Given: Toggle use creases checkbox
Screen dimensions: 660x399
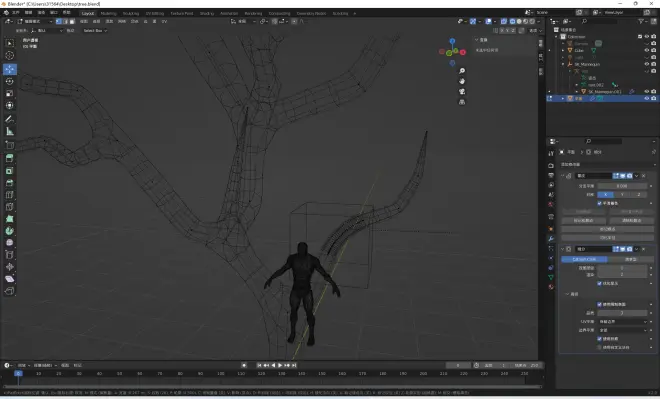Looking at the screenshot, I should pos(599,338).
